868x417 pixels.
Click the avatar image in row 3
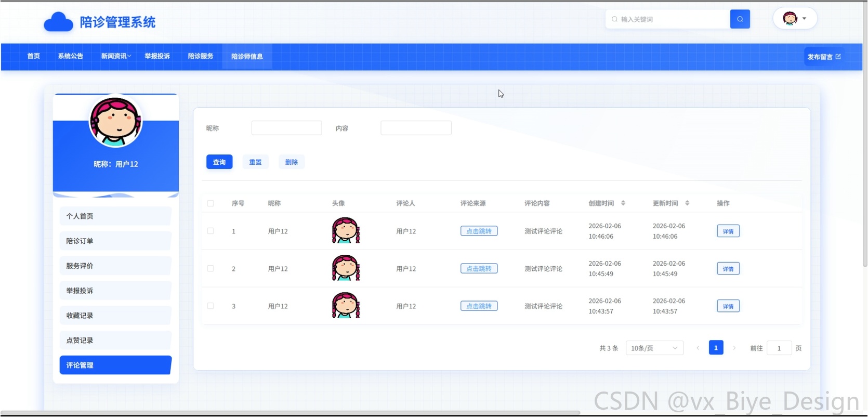[346, 305]
